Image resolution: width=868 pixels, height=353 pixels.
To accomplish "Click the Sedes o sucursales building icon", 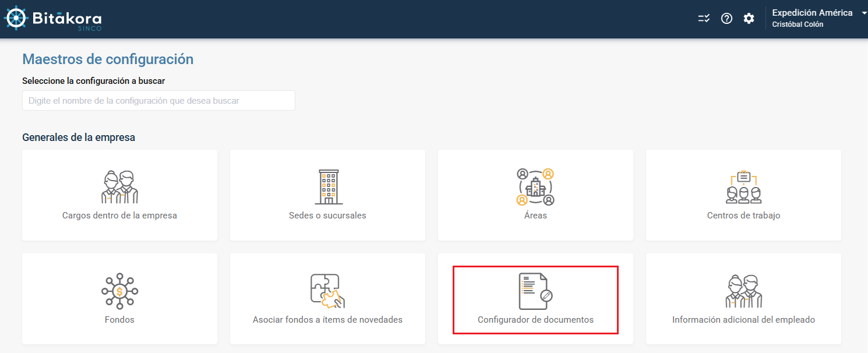I will click(328, 186).
